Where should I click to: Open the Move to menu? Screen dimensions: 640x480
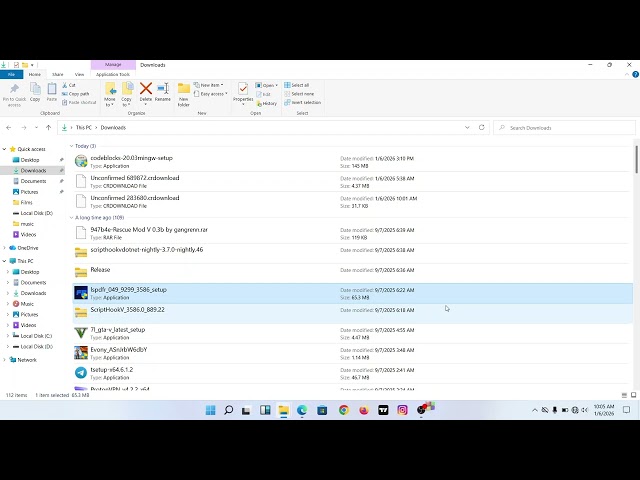pyautogui.click(x=110, y=94)
